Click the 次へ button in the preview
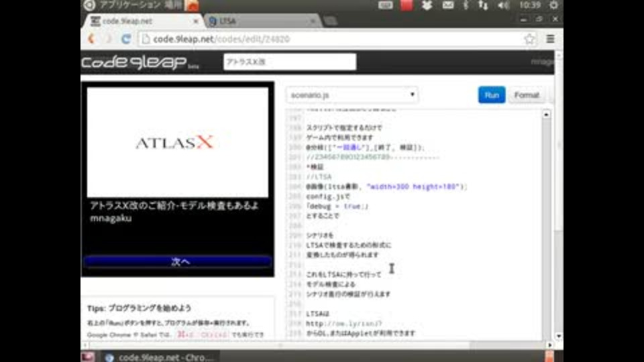This screenshot has height=362, width=644. (x=178, y=262)
